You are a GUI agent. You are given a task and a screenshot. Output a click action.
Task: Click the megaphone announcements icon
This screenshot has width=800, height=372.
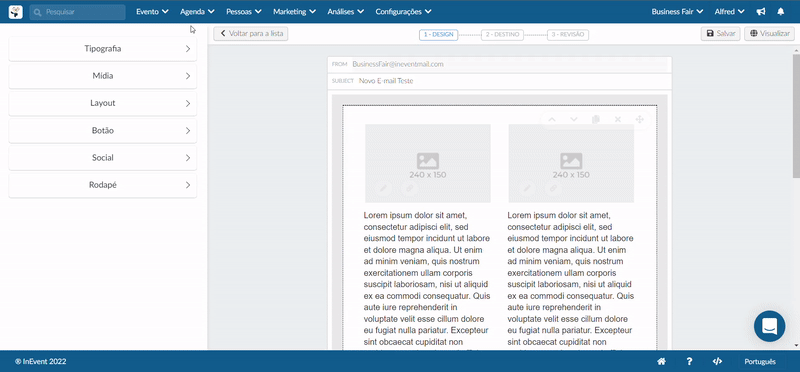tap(761, 12)
